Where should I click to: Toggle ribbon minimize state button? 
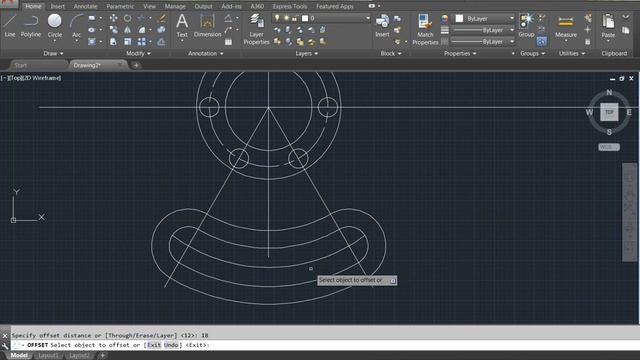coord(372,6)
